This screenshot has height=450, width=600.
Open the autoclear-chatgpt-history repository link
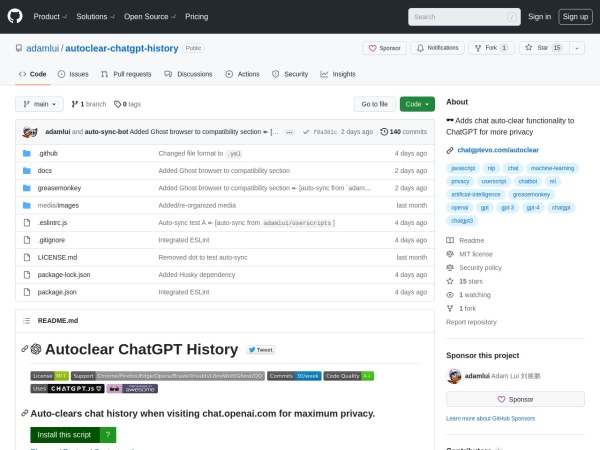tap(122, 48)
